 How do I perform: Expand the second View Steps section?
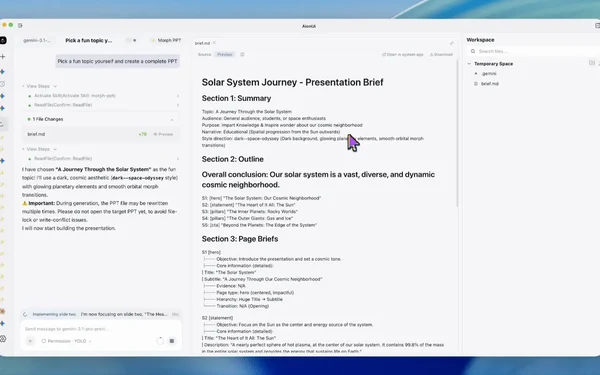pos(40,149)
